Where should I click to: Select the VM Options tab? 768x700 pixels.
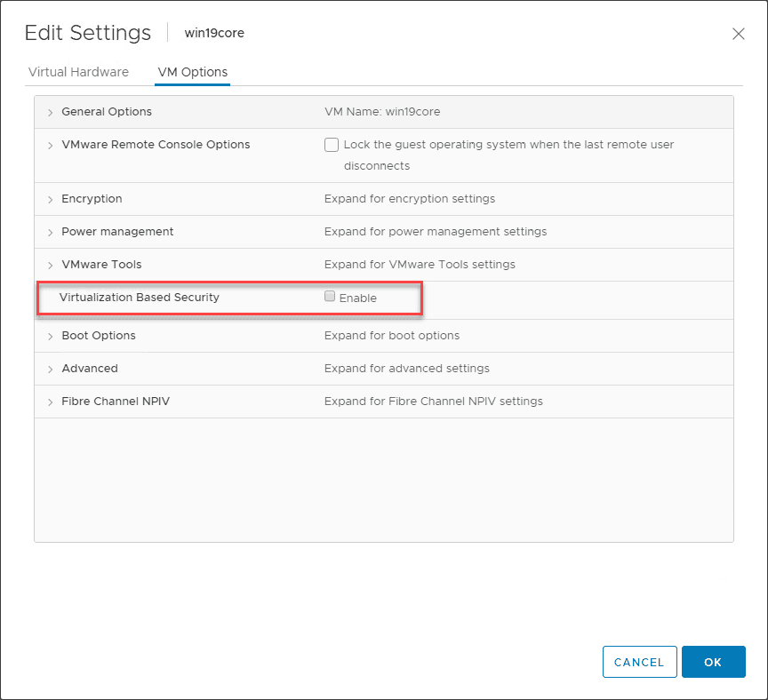(x=192, y=73)
